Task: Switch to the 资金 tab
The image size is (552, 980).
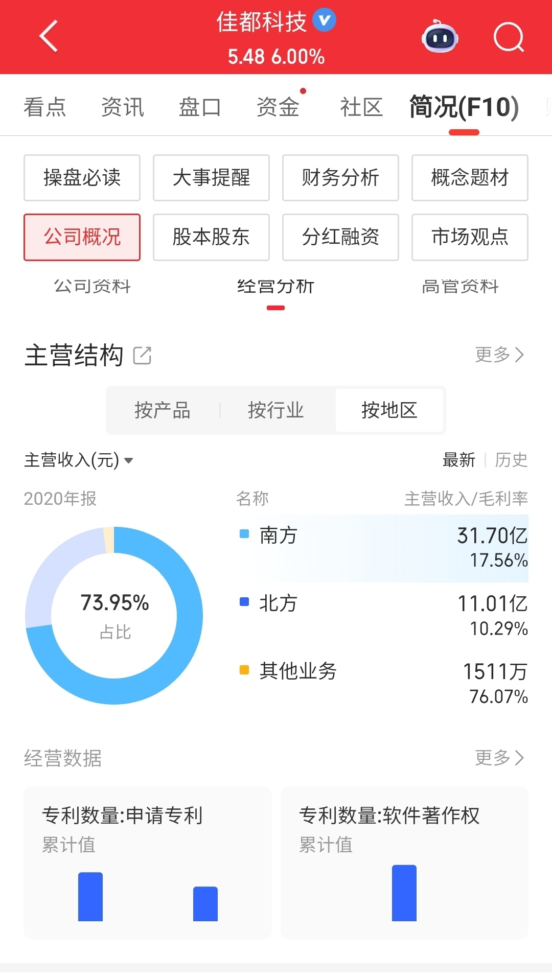Action: tap(278, 107)
